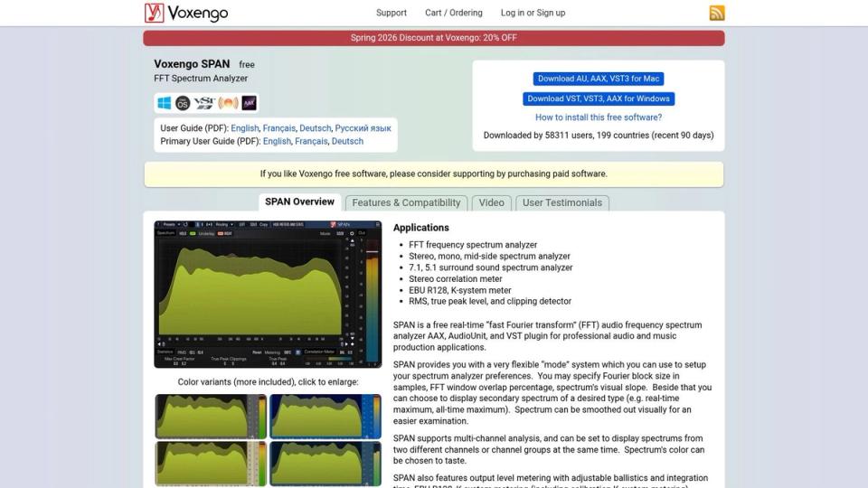This screenshot has width=868, height=488.
Task: Enlarge the dark blue color variant thumbnail
Action: [x=325, y=463]
